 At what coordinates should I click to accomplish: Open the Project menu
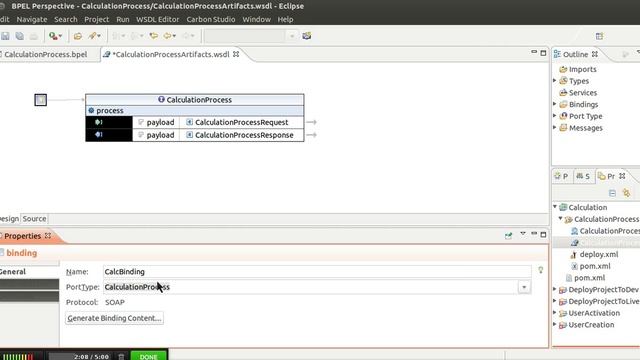coord(96,19)
